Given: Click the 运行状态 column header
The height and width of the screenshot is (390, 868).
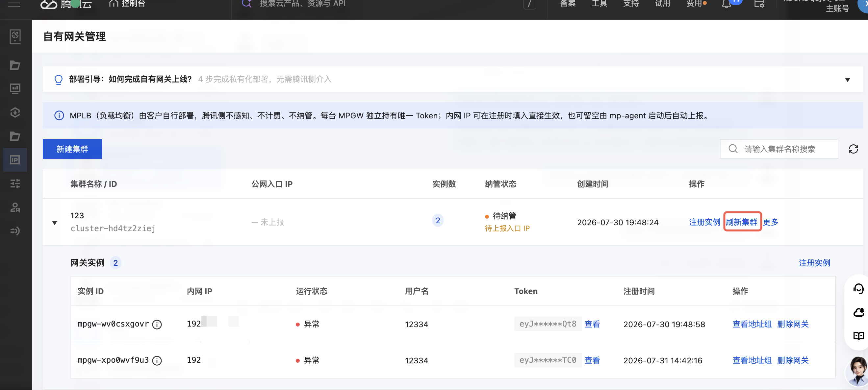Looking at the screenshot, I should [x=312, y=291].
